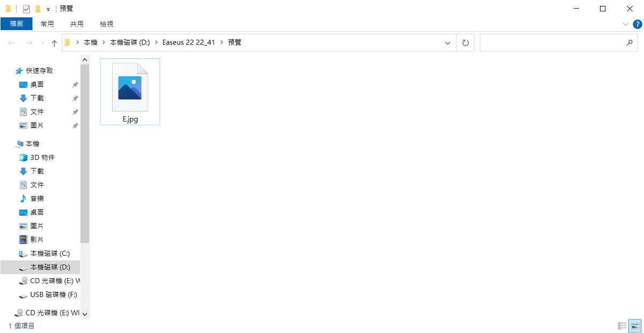Click the navigation pane scroll-up arrow
Screen dimensions: 644x333
tap(85, 61)
